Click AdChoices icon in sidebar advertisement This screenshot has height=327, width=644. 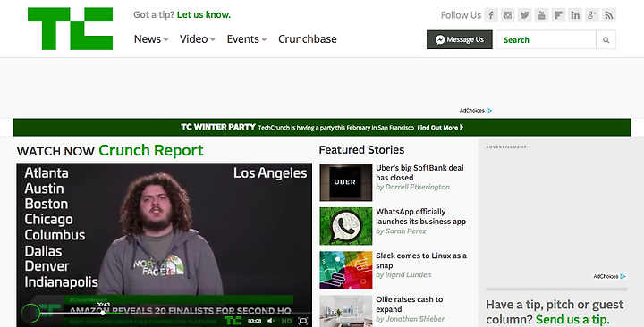pos(623,277)
